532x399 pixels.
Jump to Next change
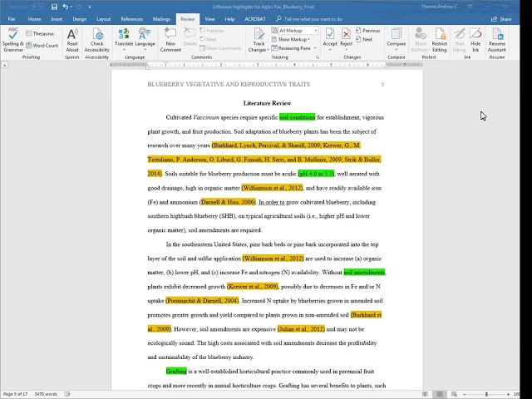(364, 39)
